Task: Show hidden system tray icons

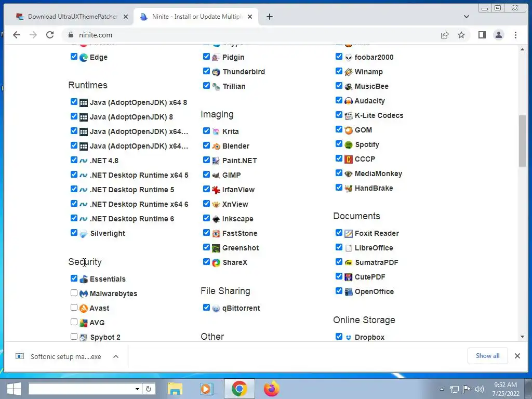Action: tap(442, 389)
